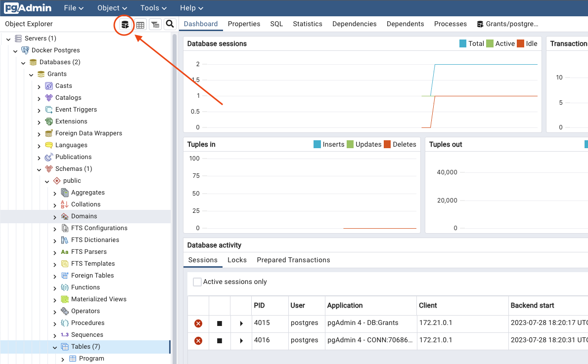Select the FTS Parsers tree item
Image resolution: width=588 pixels, height=364 pixels.
click(89, 252)
